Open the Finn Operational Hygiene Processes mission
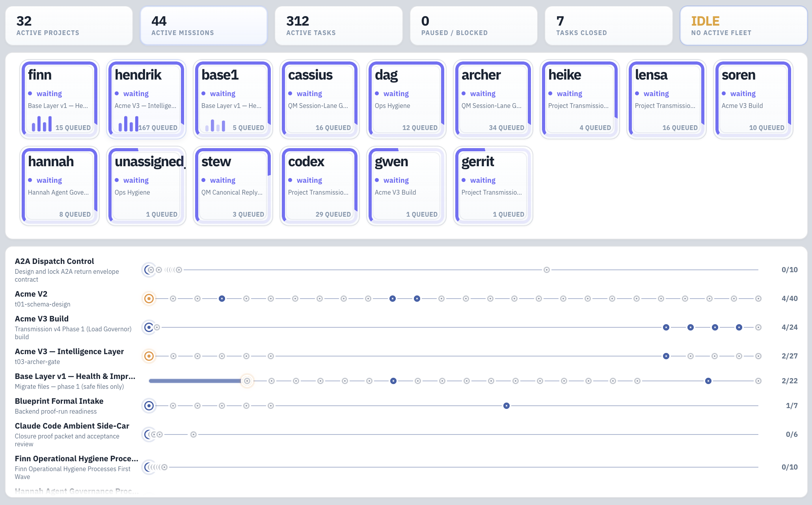This screenshot has height=505, width=812. 76,459
